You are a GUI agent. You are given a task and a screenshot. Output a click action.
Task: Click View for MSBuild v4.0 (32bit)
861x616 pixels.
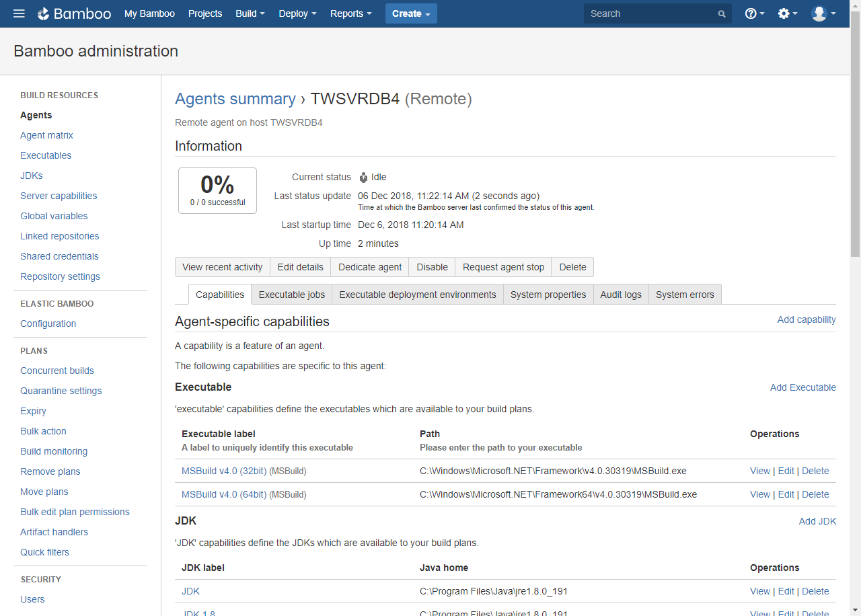(760, 471)
